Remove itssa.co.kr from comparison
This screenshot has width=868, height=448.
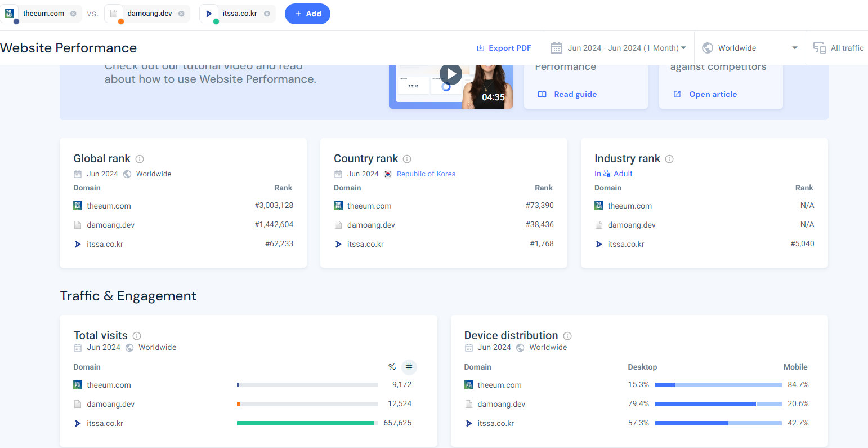point(267,14)
